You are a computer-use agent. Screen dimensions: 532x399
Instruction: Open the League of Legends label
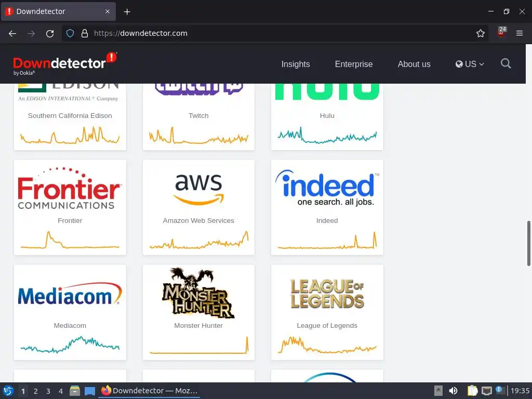[327, 325]
